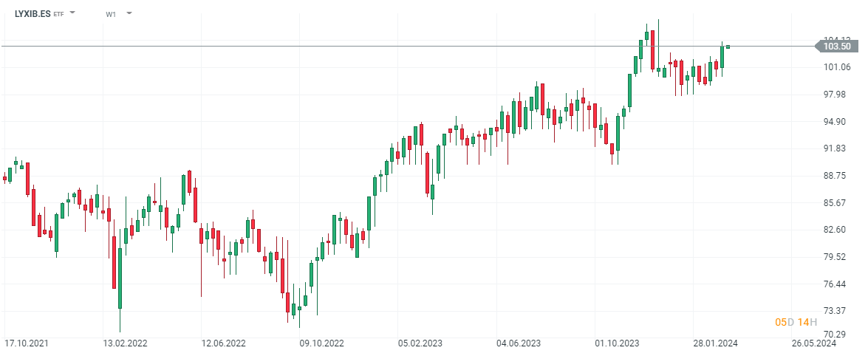
Task: Click the 09.10.2022 time axis label
Action: pyautogui.click(x=321, y=343)
